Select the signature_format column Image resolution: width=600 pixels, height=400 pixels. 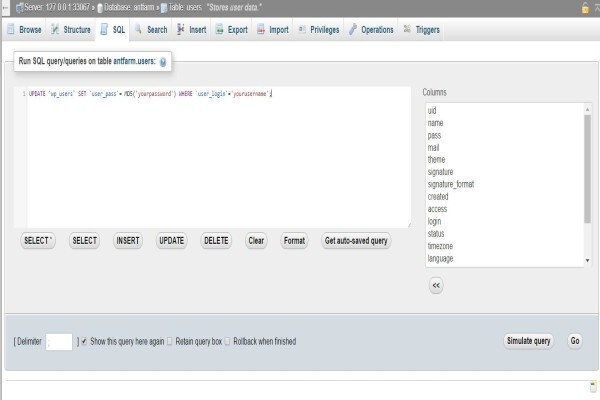505,184
